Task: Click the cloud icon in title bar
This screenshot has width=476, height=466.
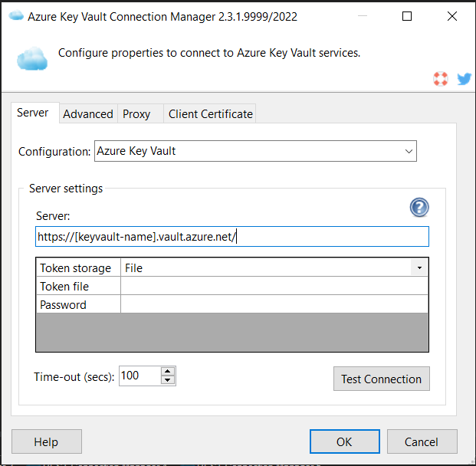Action: point(15,15)
